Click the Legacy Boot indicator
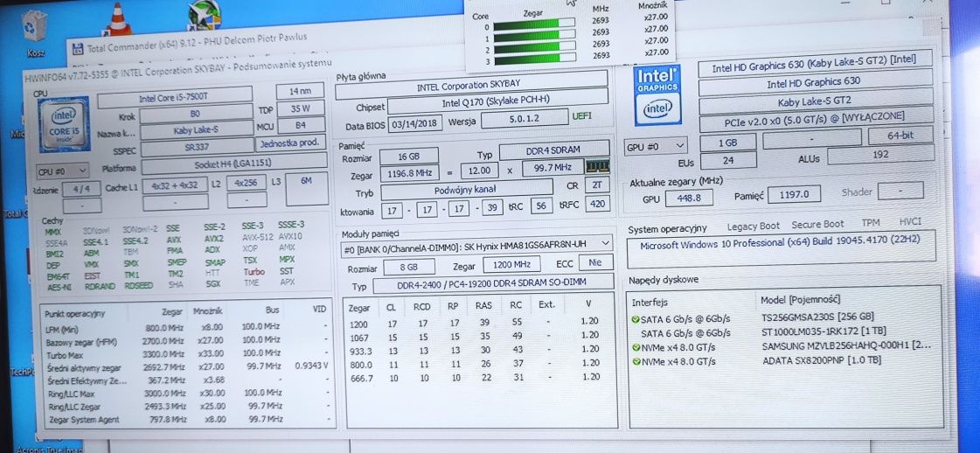 click(753, 226)
